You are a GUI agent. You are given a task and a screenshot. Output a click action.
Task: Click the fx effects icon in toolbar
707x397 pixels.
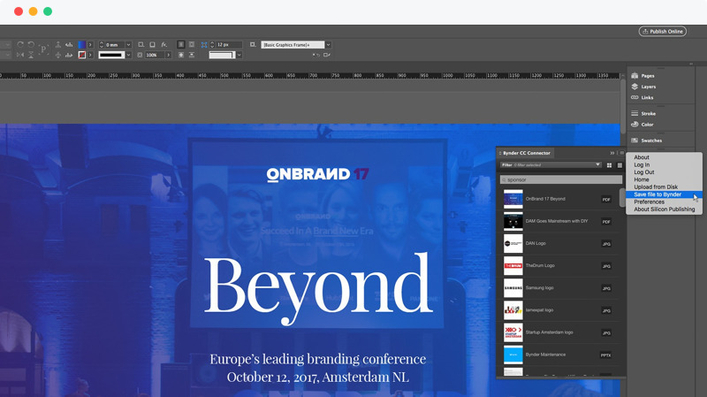pos(164,45)
